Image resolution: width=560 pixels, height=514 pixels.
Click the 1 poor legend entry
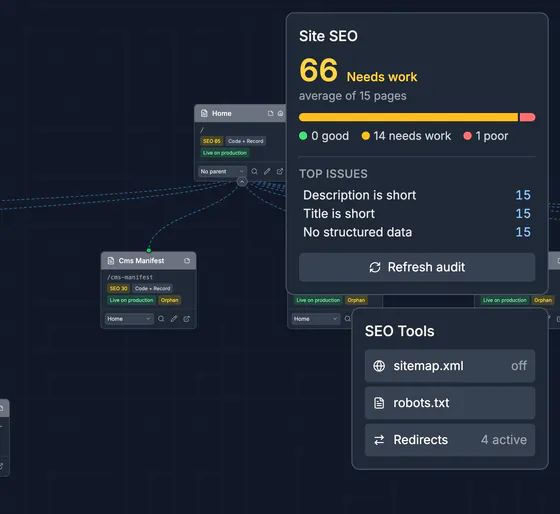click(x=486, y=136)
